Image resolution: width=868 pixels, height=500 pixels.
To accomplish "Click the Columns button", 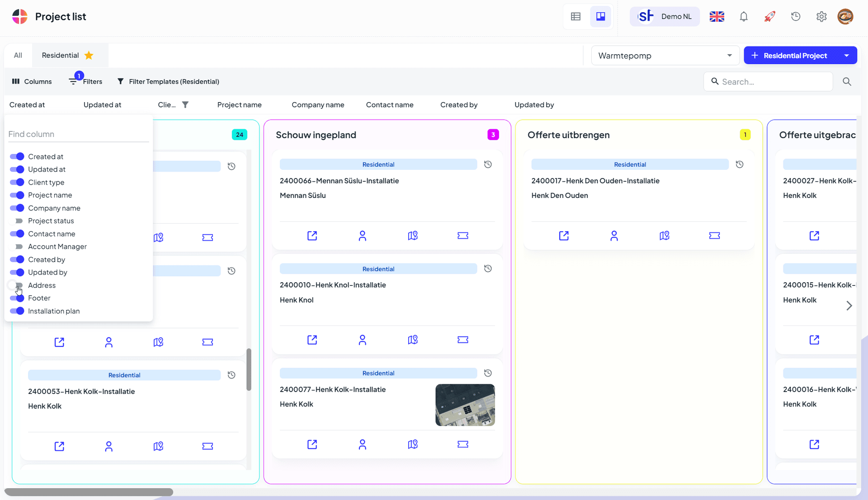I will tap(32, 82).
